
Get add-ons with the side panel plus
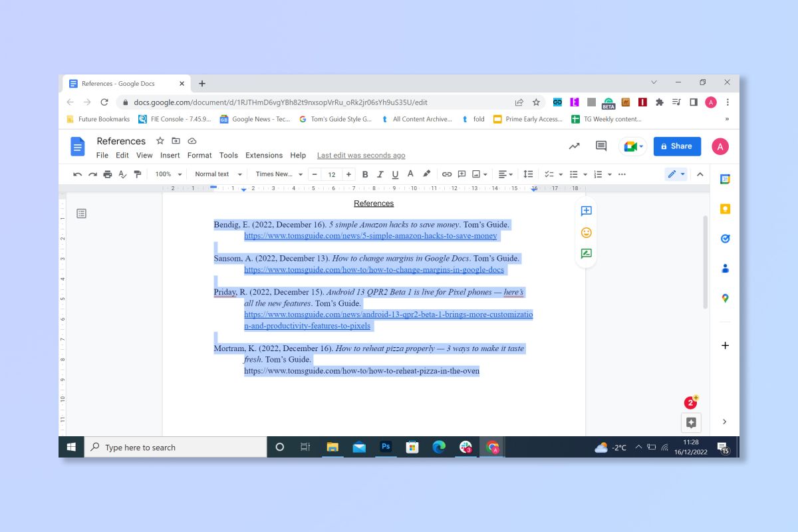[726, 345]
